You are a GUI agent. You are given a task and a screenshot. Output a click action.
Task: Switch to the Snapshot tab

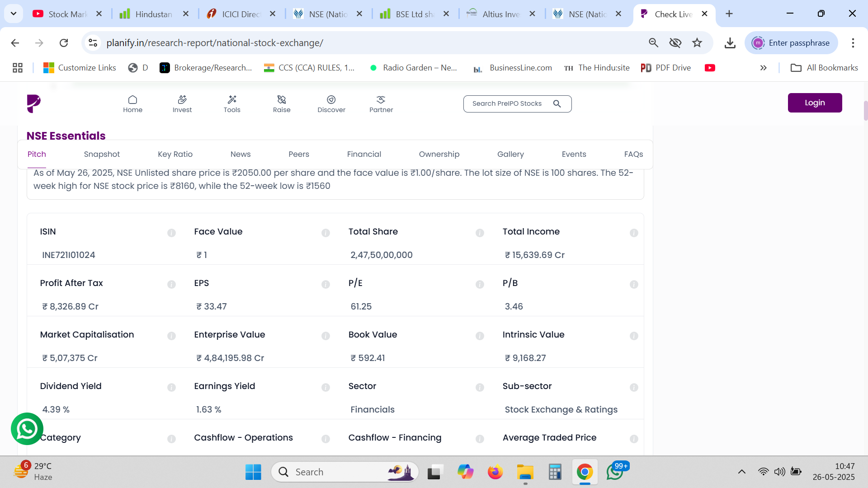click(102, 154)
